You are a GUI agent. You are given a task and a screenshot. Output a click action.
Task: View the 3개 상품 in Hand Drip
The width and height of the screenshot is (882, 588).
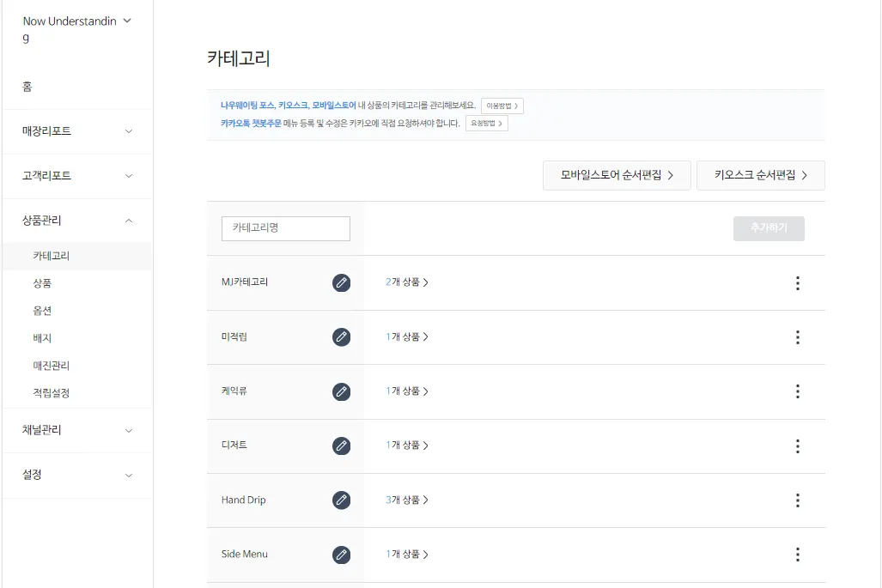click(407, 500)
